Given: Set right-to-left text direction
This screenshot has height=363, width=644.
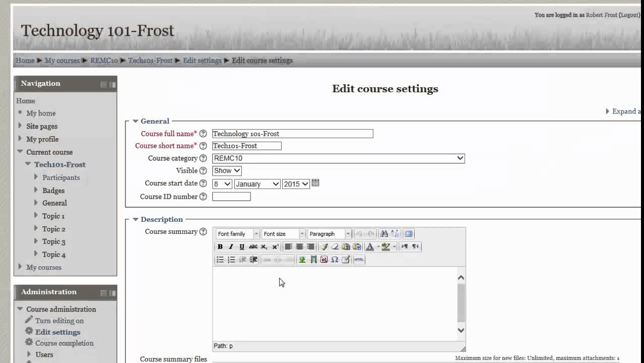Looking at the screenshot, I should 415,247.
